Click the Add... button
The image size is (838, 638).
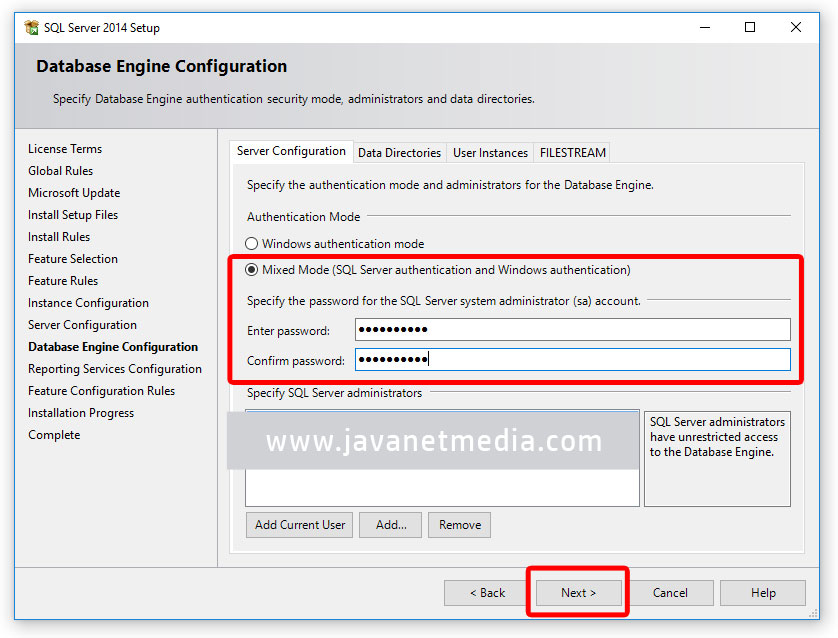pyautogui.click(x=391, y=525)
